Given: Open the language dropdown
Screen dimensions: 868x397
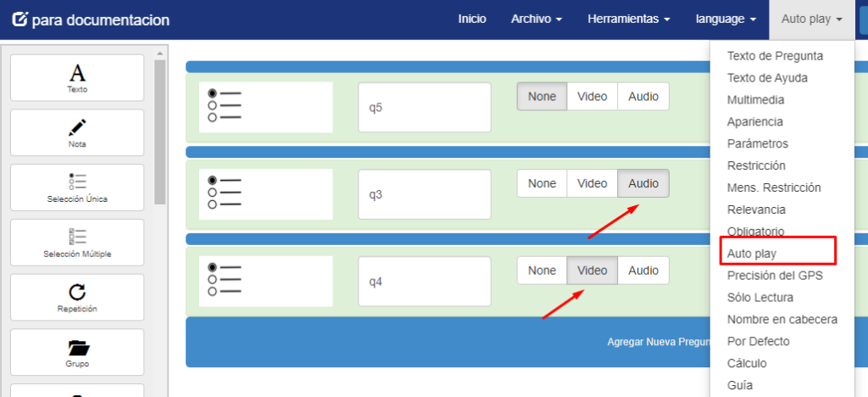Looking at the screenshot, I should tap(726, 19).
